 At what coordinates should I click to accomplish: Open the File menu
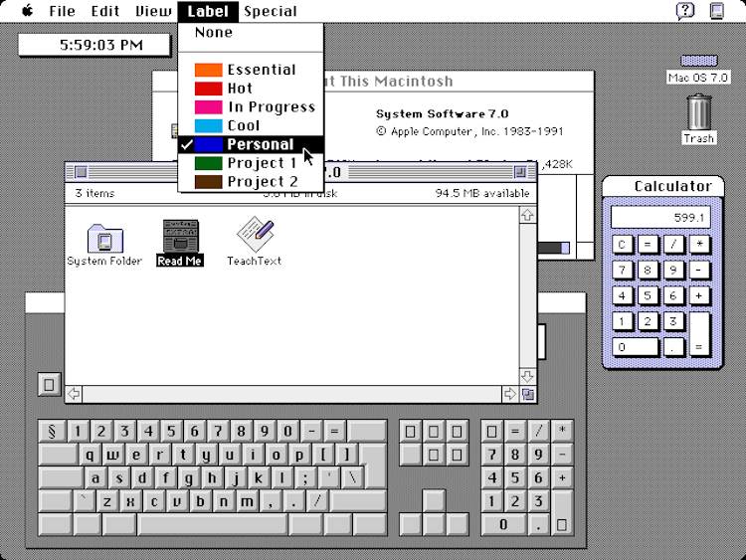(x=63, y=11)
